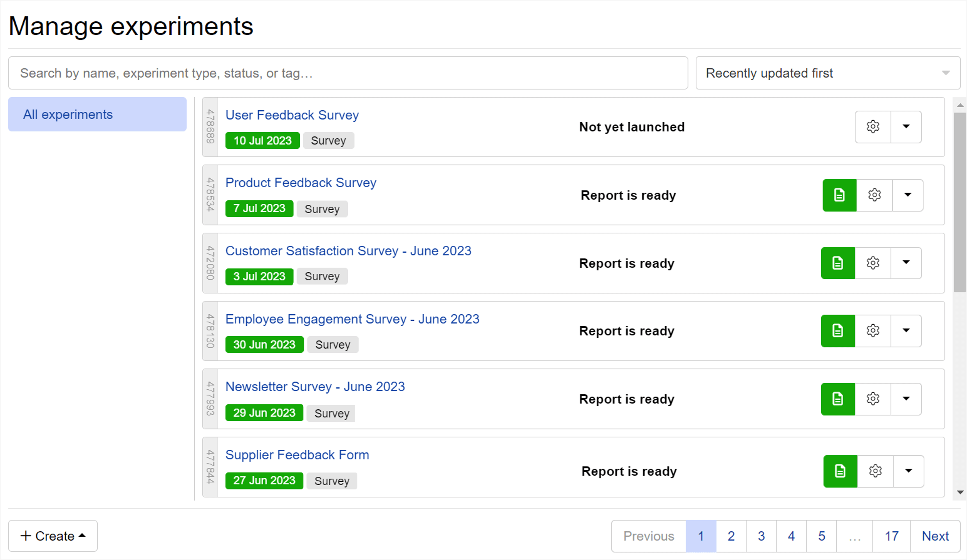The height and width of the screenshot is (560, 967).
Task: Open report for Customer Satisfaction Survey
Action: click(838, 263)
